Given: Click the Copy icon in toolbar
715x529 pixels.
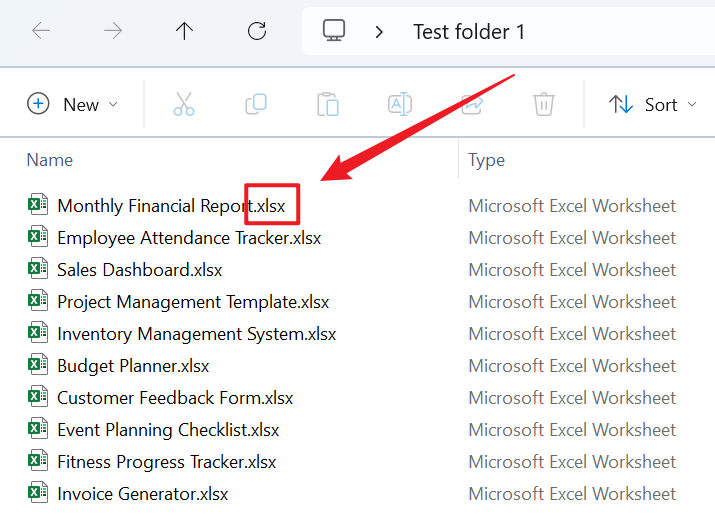Looking at the screenshot, I should 256,104.
